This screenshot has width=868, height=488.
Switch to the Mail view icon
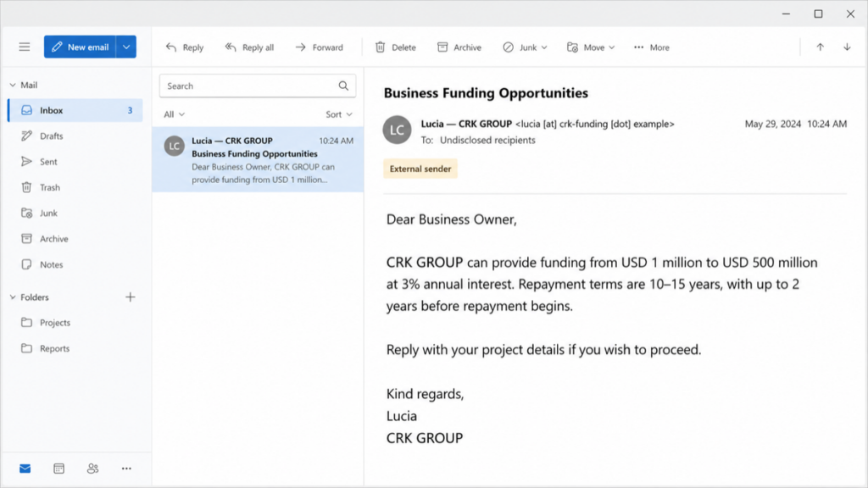[25, 469]
